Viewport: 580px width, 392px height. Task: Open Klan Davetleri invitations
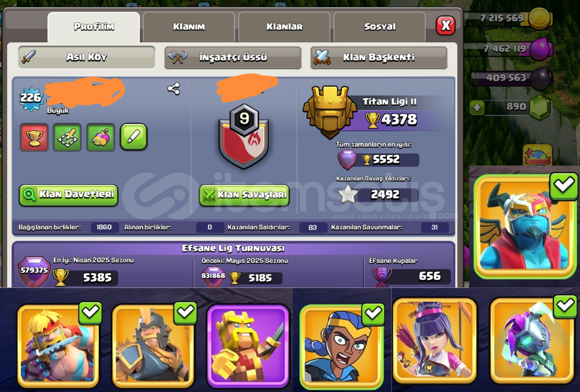pos(68,195)
